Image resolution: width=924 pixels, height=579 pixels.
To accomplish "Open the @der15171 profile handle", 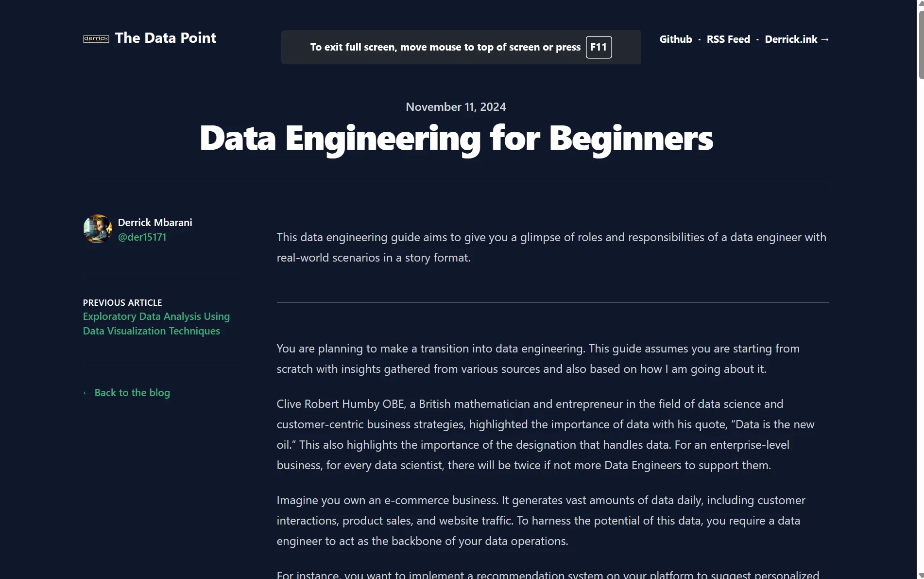I will pos(142,237).
